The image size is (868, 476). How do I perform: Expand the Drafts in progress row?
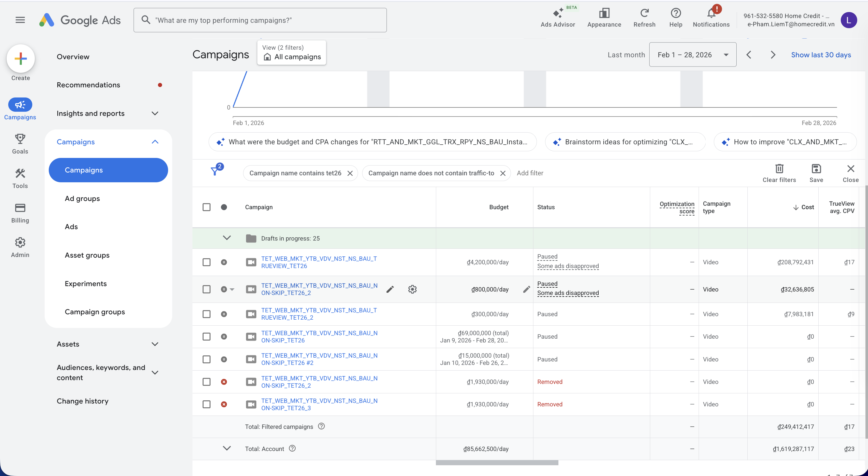point(227,238)
